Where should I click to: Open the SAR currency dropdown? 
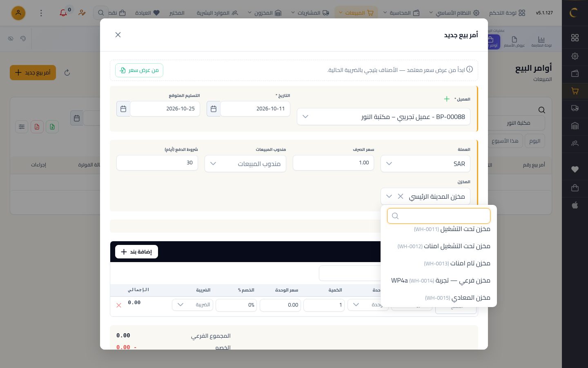click(425, 164)
